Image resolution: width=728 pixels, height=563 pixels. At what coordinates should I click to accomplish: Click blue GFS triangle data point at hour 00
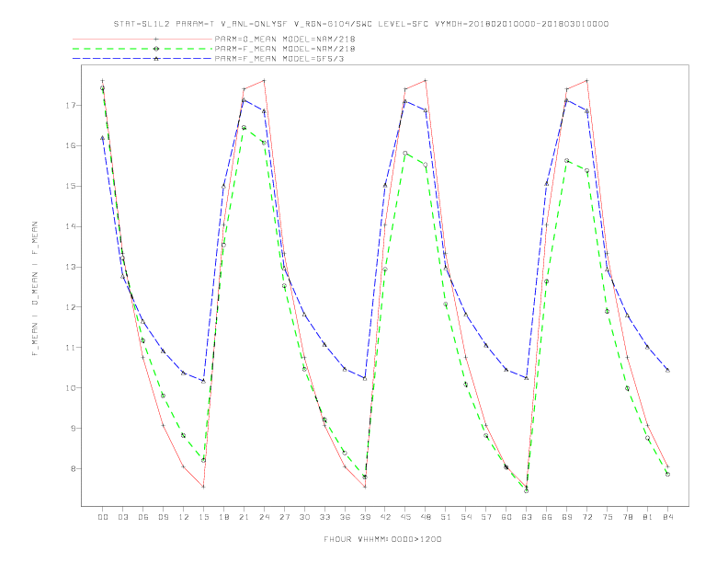tap(103, 138)
